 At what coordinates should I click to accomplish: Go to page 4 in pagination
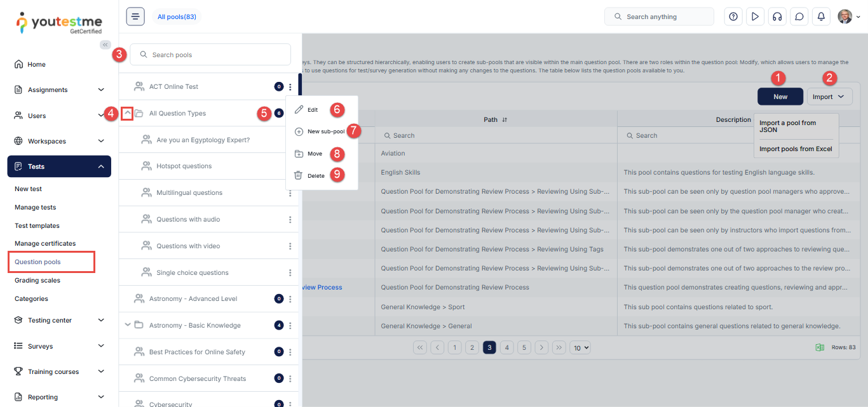click(506, 347)
